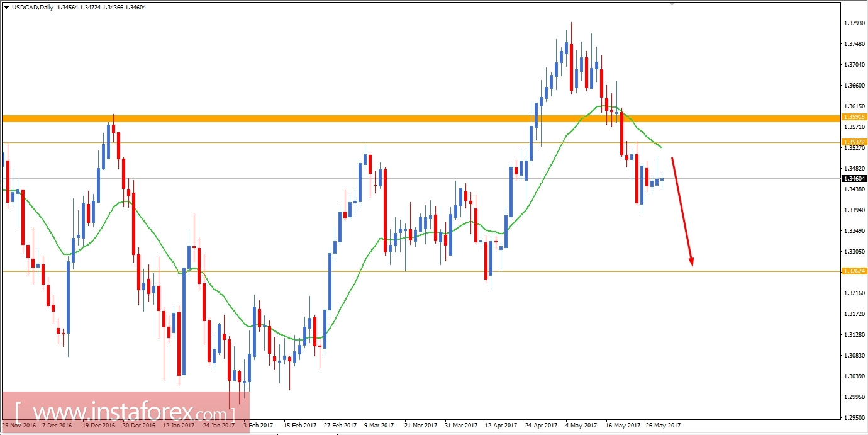Click the 1.35372 support price label
Viewport: 868px width, 435px height.
tap(855, 142)
